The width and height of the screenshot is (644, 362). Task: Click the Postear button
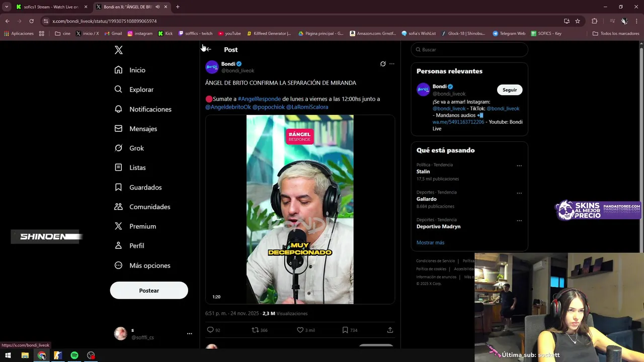(x=149, y=291)
